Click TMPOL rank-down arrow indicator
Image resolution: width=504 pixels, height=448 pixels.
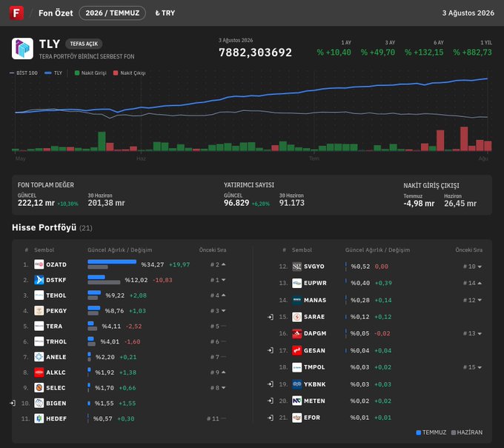(x=480, y=367)
